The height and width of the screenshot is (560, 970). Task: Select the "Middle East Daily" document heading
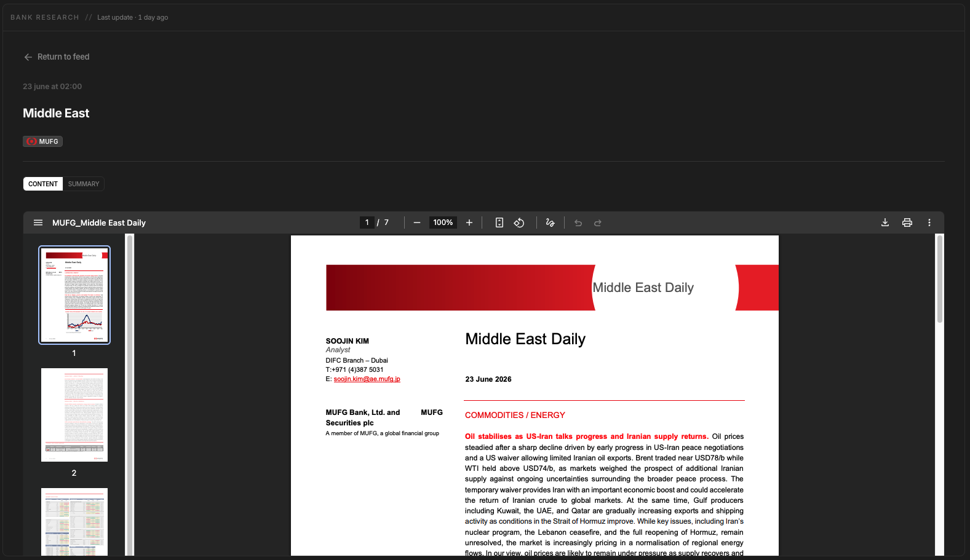click(x=525, y=339)
